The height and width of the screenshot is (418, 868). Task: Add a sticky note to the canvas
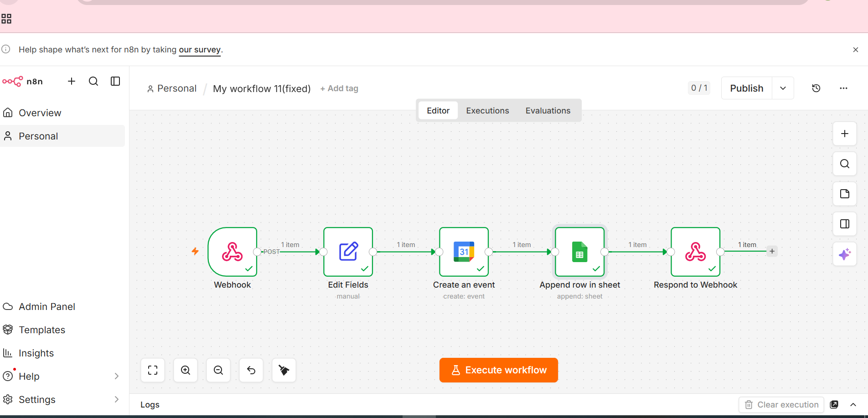[845, 194]
